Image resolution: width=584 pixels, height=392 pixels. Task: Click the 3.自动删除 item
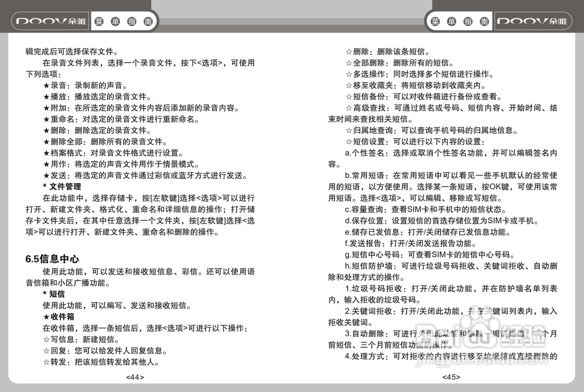point(443,340)
